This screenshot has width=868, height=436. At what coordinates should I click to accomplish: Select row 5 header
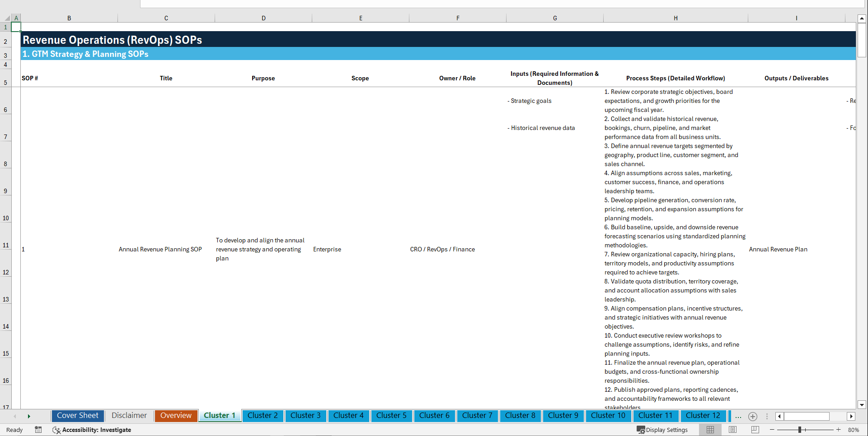(5, 78)
